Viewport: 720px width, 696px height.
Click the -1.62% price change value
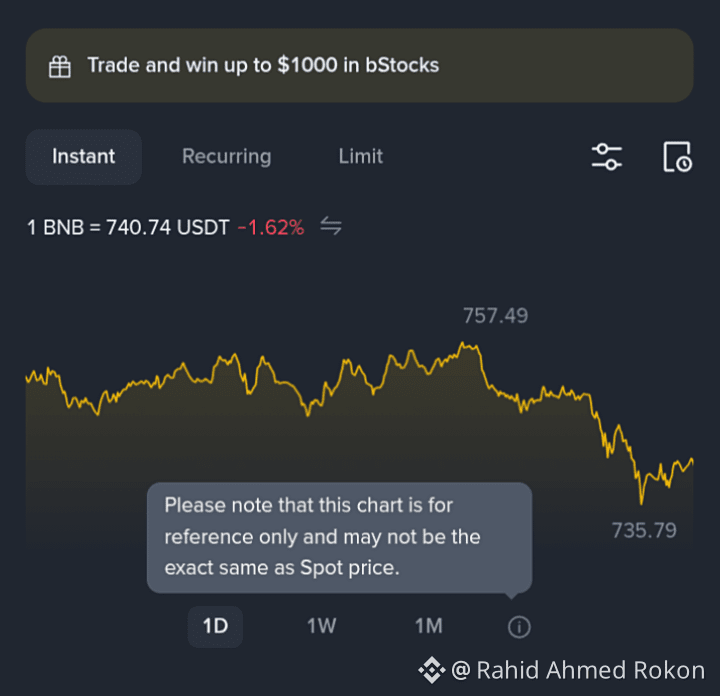[271, 227]
